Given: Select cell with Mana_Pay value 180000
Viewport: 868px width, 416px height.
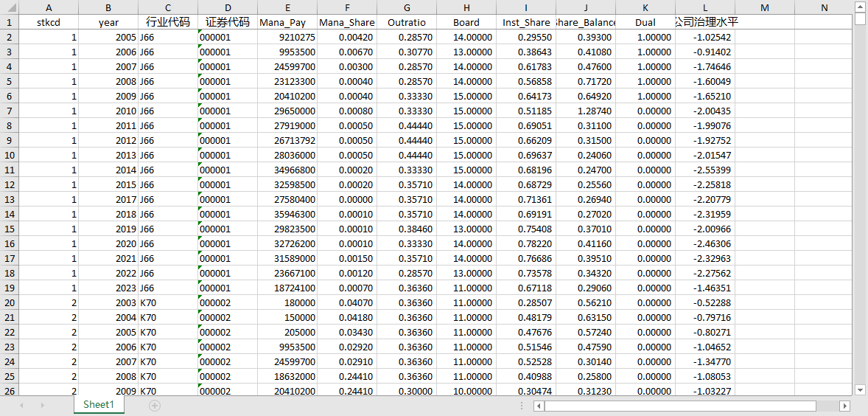Looking at the screenshot, I should 287,302.
